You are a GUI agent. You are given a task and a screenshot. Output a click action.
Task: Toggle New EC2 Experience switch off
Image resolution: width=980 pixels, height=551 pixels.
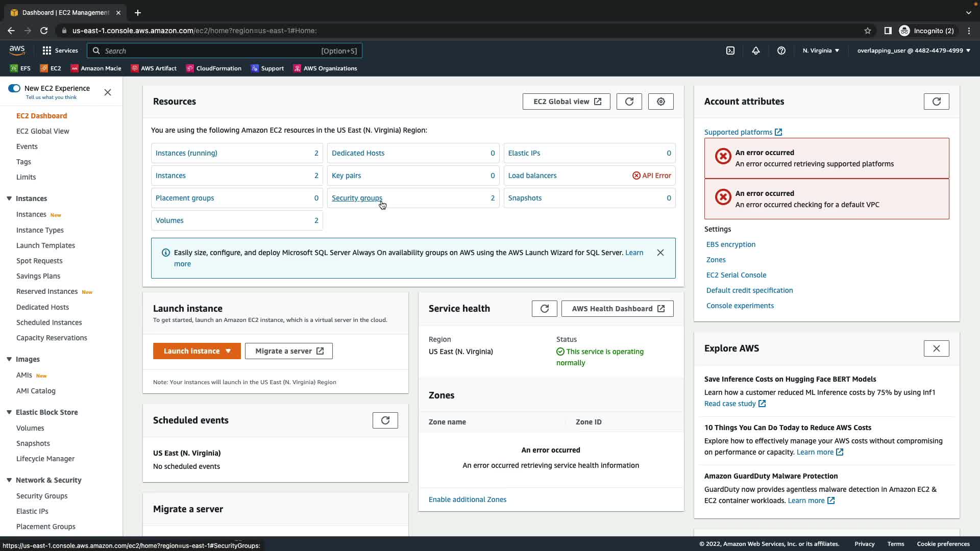click(14, 88)
